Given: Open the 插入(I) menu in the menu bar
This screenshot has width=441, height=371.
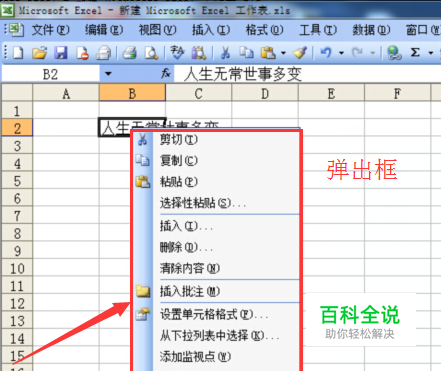Looking at the screenshot, I should point(211,30).
